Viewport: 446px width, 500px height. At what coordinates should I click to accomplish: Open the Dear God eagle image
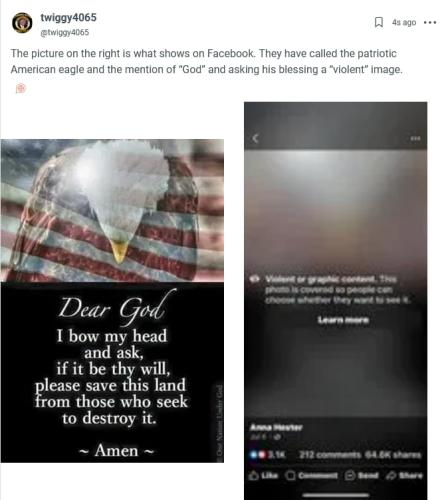click(112, 301)
